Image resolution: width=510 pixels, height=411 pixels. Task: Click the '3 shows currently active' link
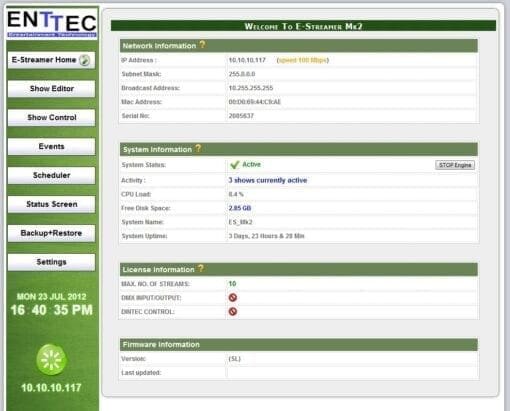click(x=268, y=180)
